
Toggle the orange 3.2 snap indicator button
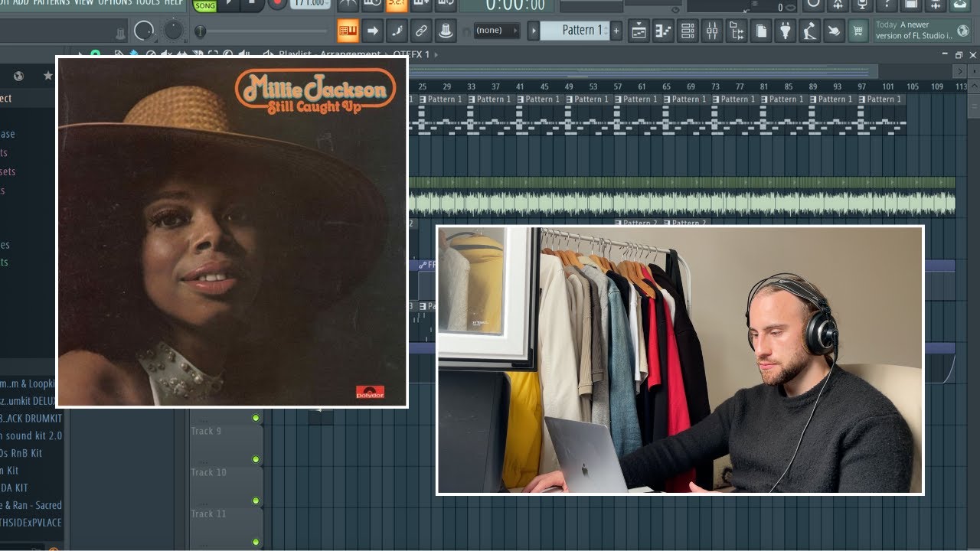(x=397, y=4)
